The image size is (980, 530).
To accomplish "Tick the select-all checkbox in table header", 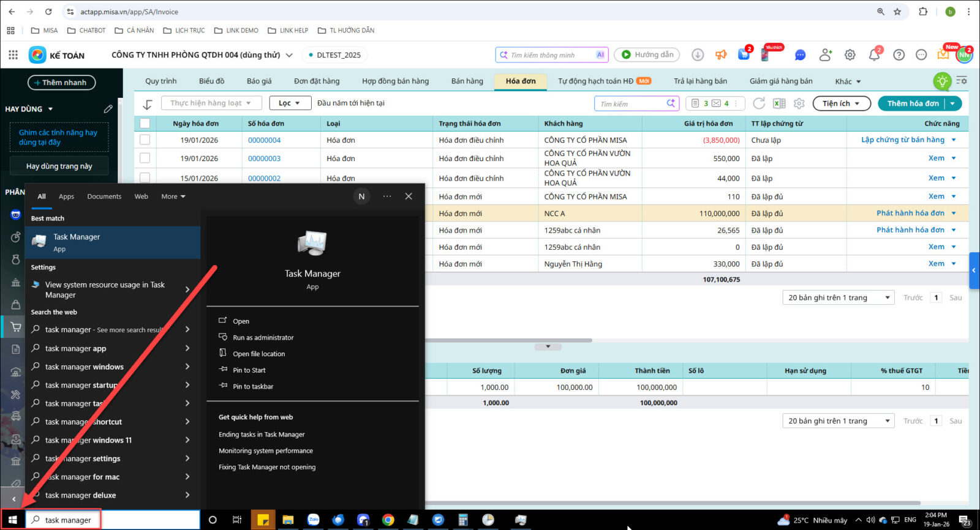I will pos(145,124).
